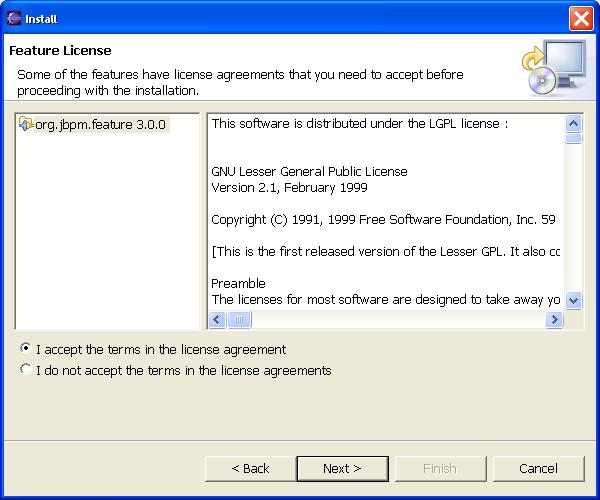Click 'GNU Lesser General Public License' text

click(x=309, y=171)
